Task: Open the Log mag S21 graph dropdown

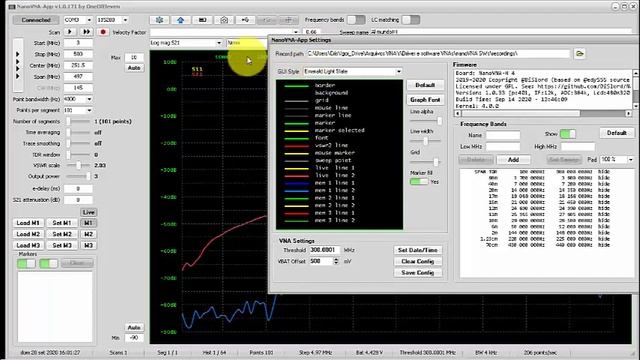Action: [x=186, y=42]
